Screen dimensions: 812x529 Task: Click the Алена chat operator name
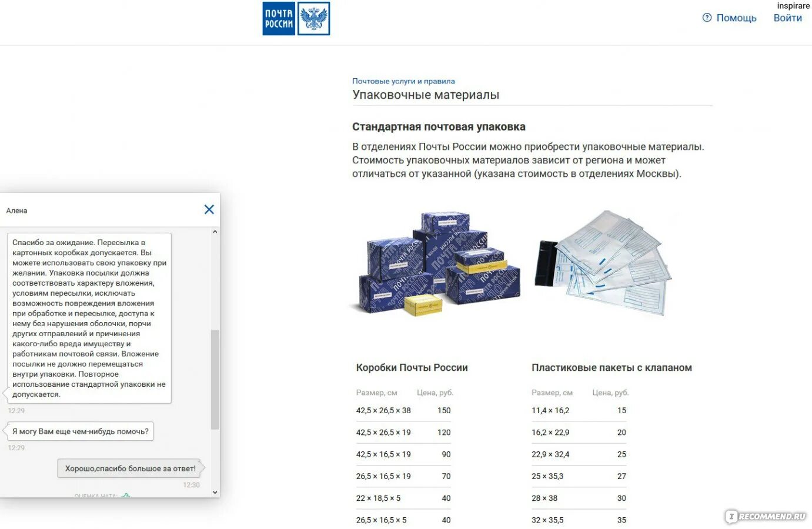(x=16, y=210)
